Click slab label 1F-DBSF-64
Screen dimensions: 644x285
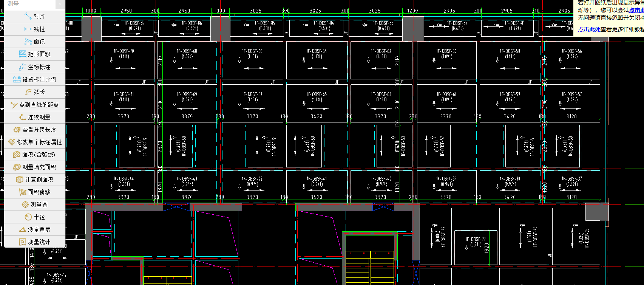(x=317, y=51)
